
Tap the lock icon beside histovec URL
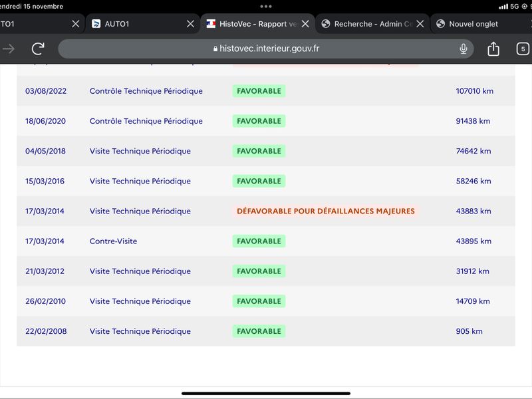215,49
